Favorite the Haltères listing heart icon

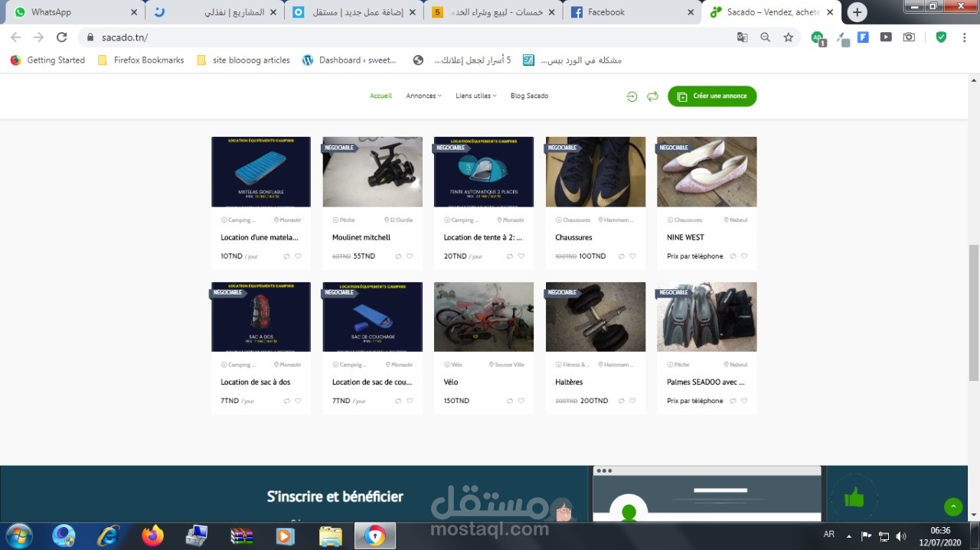pyautogui.click(x=632, y=401)
